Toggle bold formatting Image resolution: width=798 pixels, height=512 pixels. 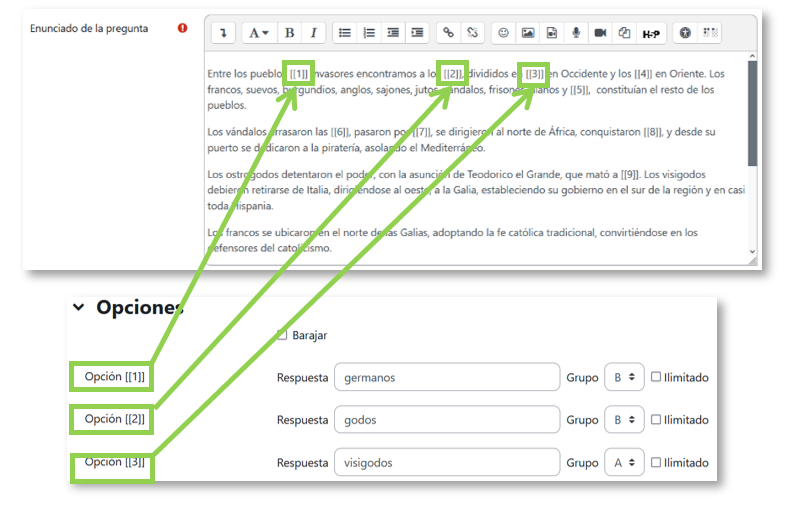click(290, 33)
